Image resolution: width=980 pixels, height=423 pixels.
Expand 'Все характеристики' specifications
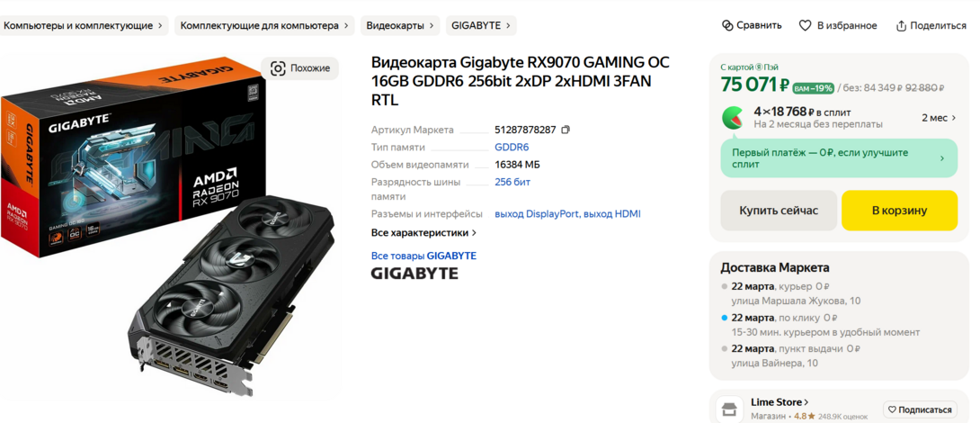point(423,233)
